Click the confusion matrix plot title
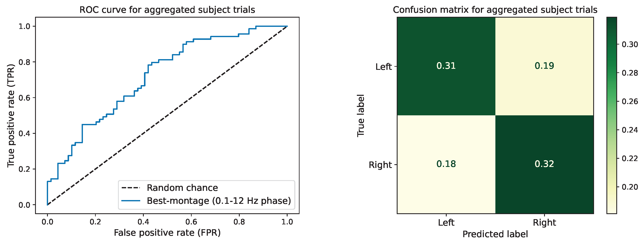This screenshot has height=242, width=644. [x=495, y=10]
